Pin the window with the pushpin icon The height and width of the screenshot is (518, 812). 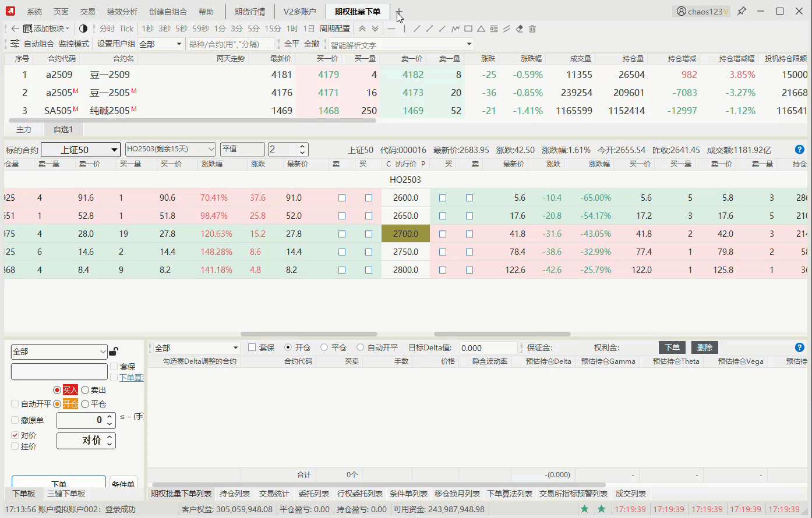[x=742, y=11]
